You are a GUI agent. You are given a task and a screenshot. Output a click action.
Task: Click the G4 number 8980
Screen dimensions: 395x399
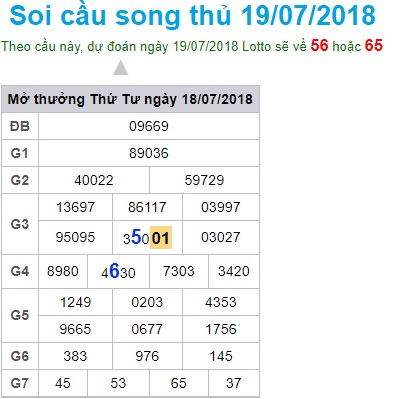tap(63, 271)
